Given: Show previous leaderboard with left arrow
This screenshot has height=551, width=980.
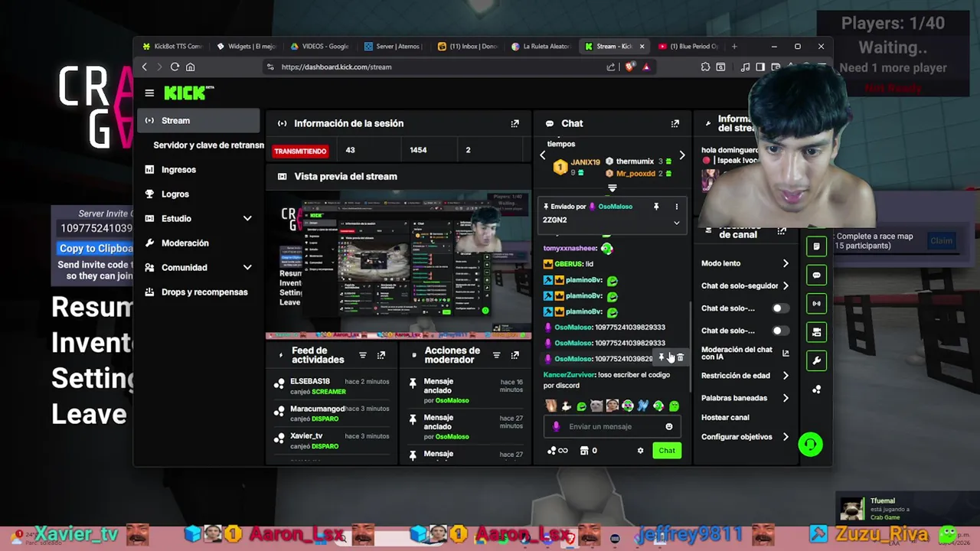Looking at the screenshot, I should point(543,156).
